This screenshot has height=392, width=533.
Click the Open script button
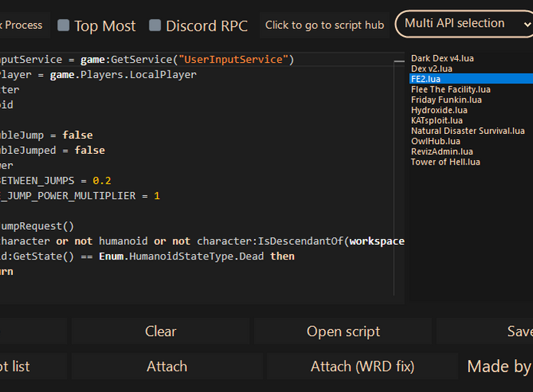click(343, 332)
